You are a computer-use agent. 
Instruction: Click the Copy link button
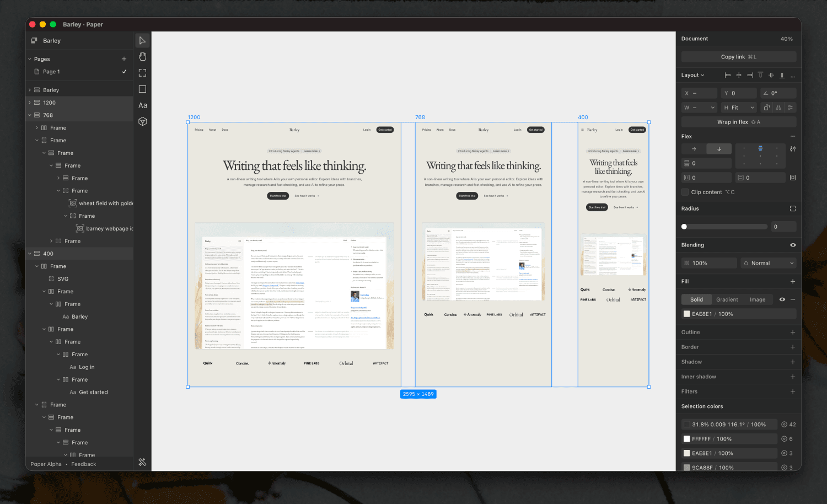739,57
